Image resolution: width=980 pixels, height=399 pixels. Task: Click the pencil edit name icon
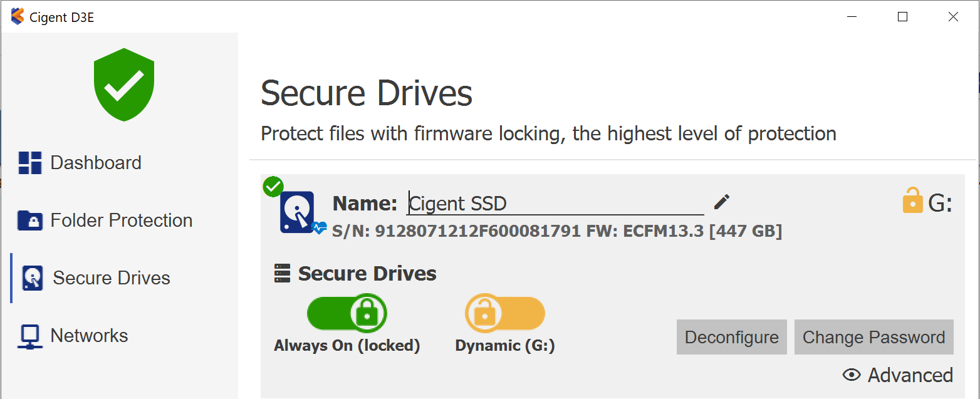[722, 202]
